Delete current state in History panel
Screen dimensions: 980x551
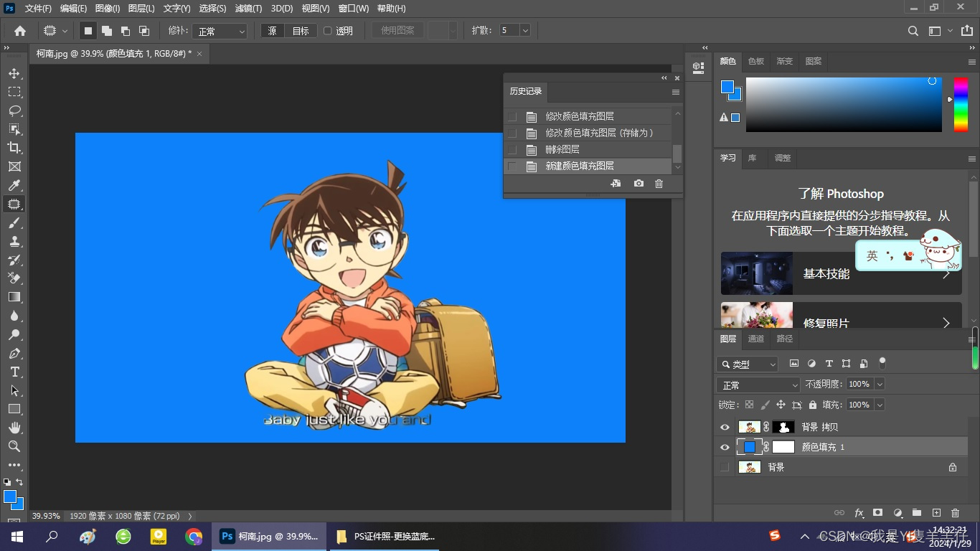point(659,184)
